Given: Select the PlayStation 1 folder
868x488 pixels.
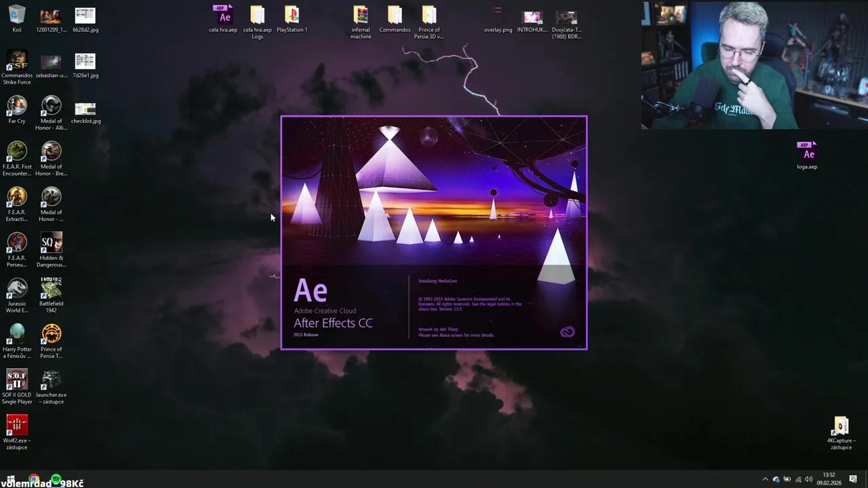Looking at the screenshot, I should (292, 19).
